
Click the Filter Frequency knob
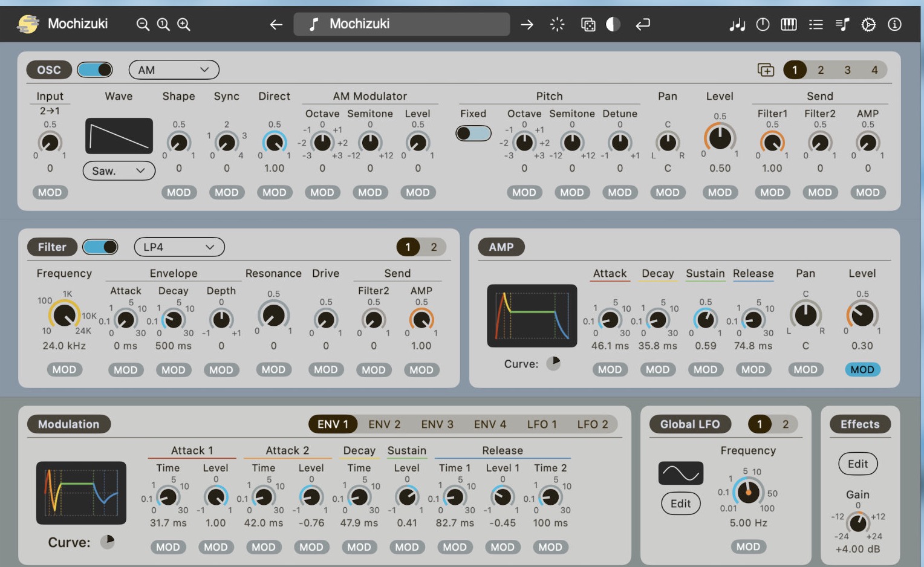(64, 314)
